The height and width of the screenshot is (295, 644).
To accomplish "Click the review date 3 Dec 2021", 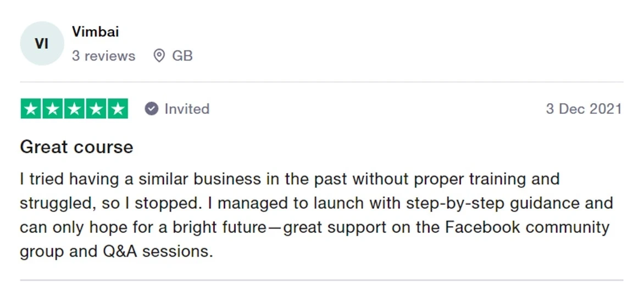I will point(584,109).
